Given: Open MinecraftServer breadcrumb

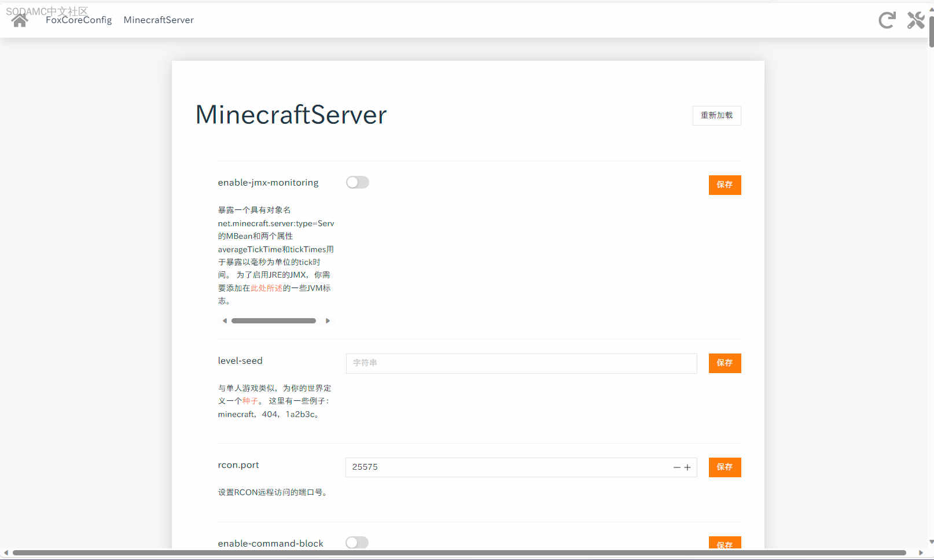Looking at the screenshot, I should pyautogui.click(x=159, y=20).
